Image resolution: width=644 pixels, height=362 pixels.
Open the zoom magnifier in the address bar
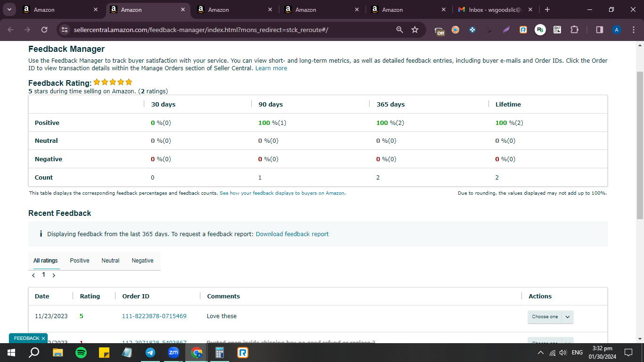coord(400,30)
